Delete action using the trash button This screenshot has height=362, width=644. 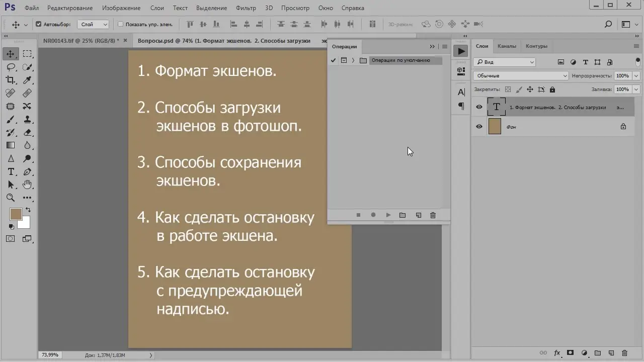tap(433, 215)
